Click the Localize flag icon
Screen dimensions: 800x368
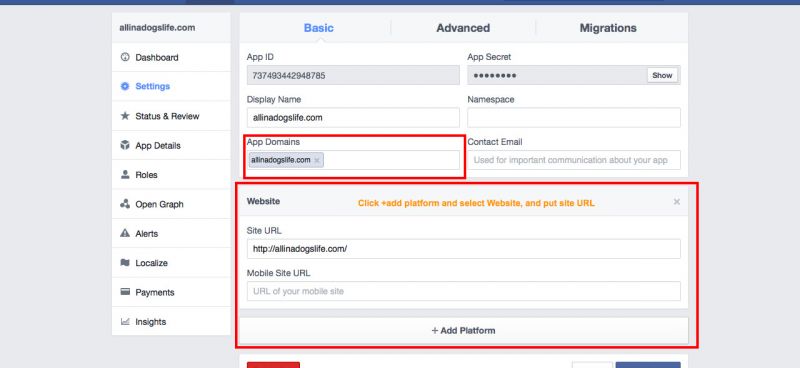[124, 263]
